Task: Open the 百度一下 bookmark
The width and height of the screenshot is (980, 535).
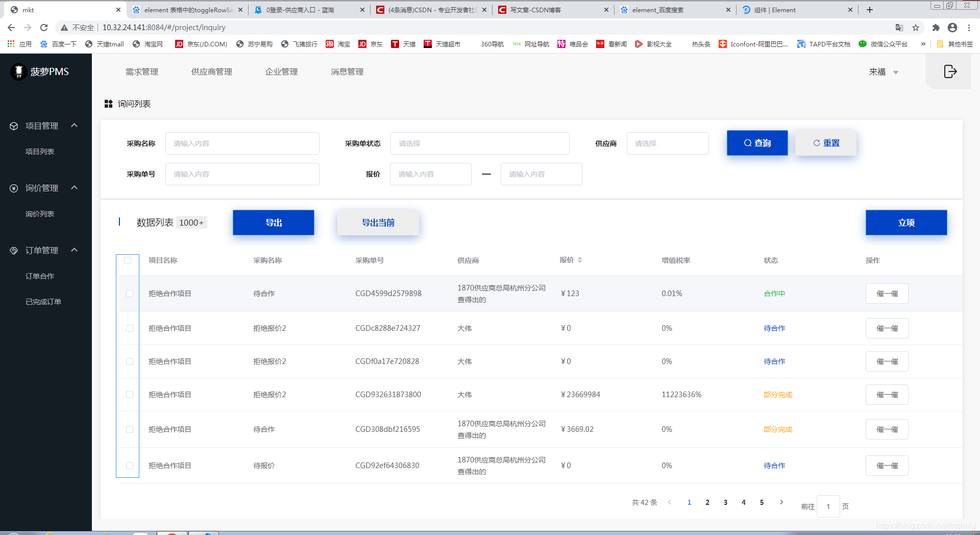Action: (58, 44)
